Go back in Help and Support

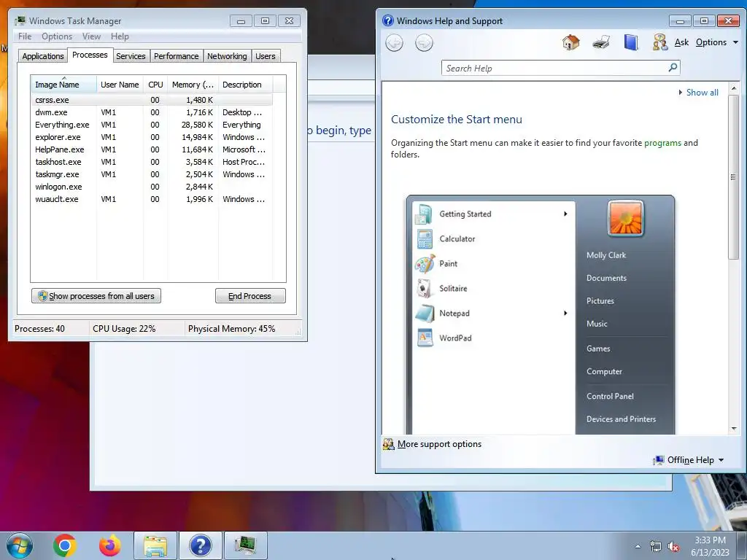394,43
